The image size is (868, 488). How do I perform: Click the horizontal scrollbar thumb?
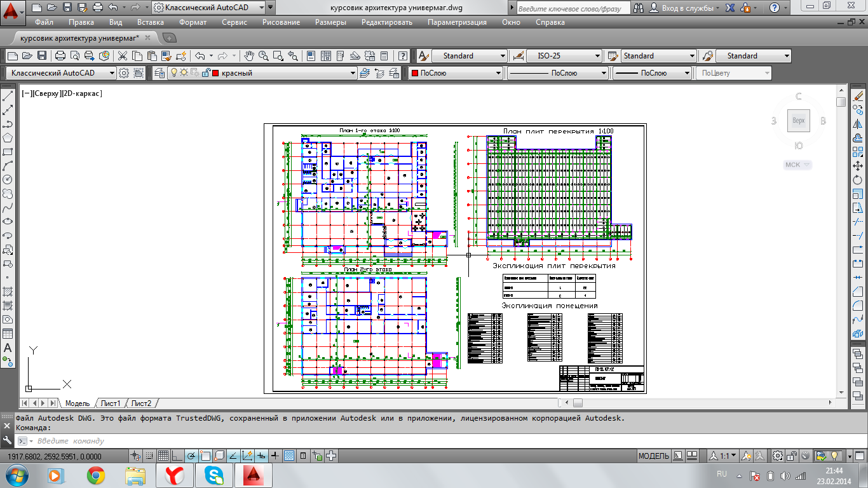578,403
